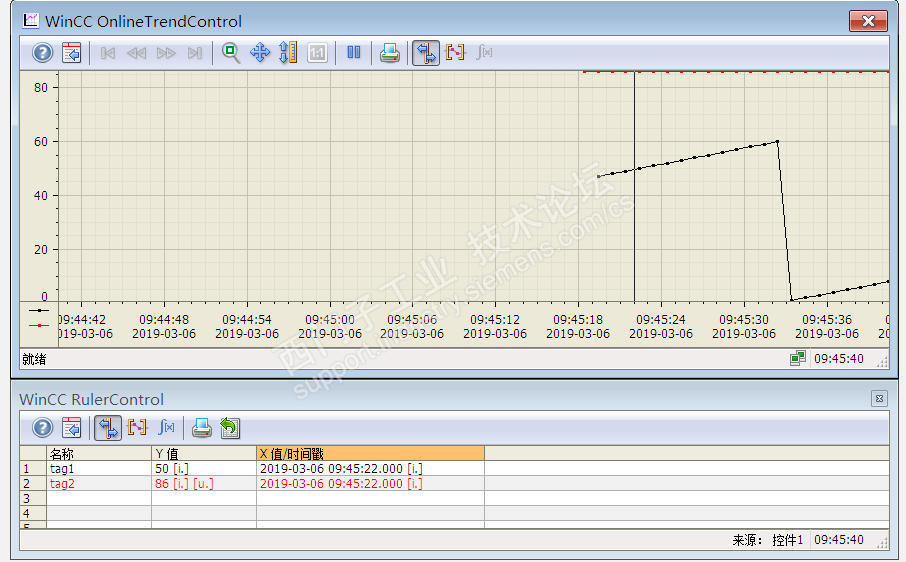Toggle ruler window mode in RulerControl
This screenshot has height=562, width=906.
coord(108,429)
